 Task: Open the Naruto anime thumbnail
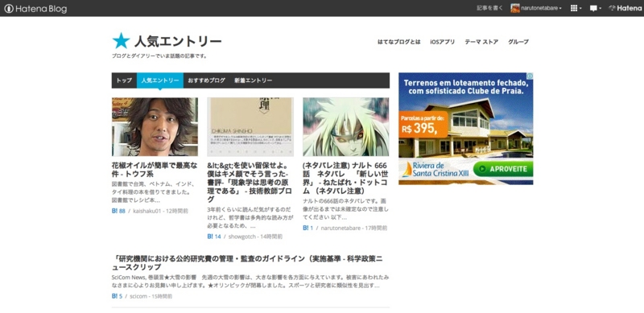(346, 126)
